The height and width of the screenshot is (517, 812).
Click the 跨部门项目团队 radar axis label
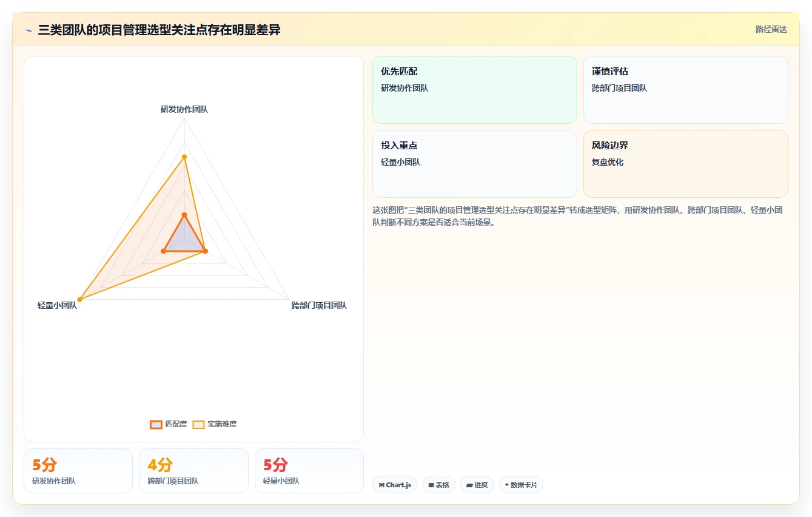[x=319, y=305]
